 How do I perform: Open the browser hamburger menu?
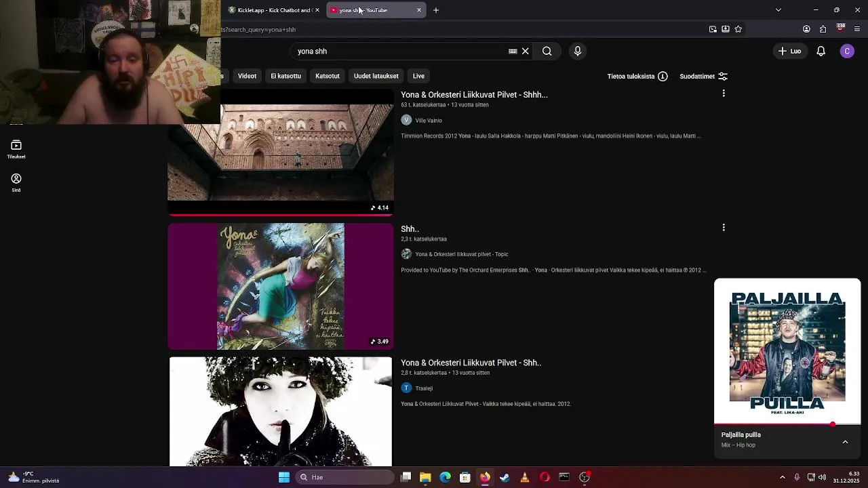(x=857, y=29)
